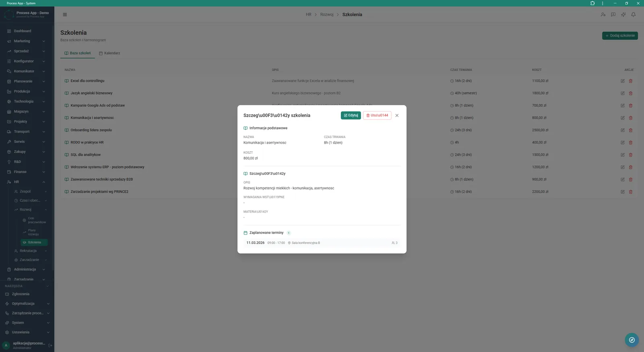The width and height of the screenshot is (644, 352).
Task: Delete the RODO w praktyce HR row
Action: click(631, 142)
